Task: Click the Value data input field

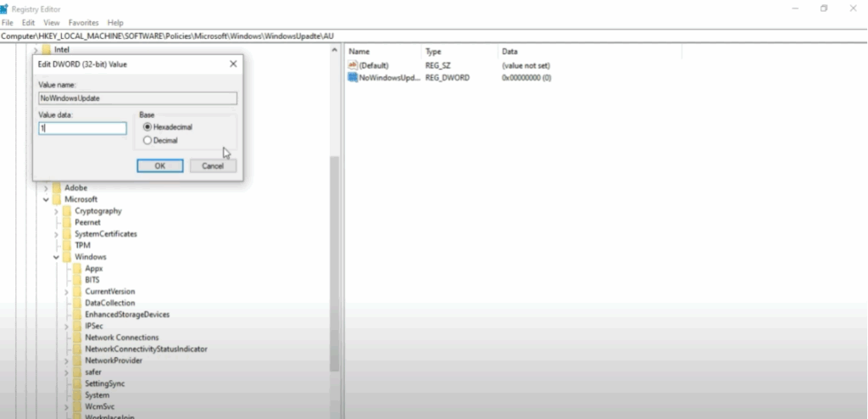Action: point(83,128)
